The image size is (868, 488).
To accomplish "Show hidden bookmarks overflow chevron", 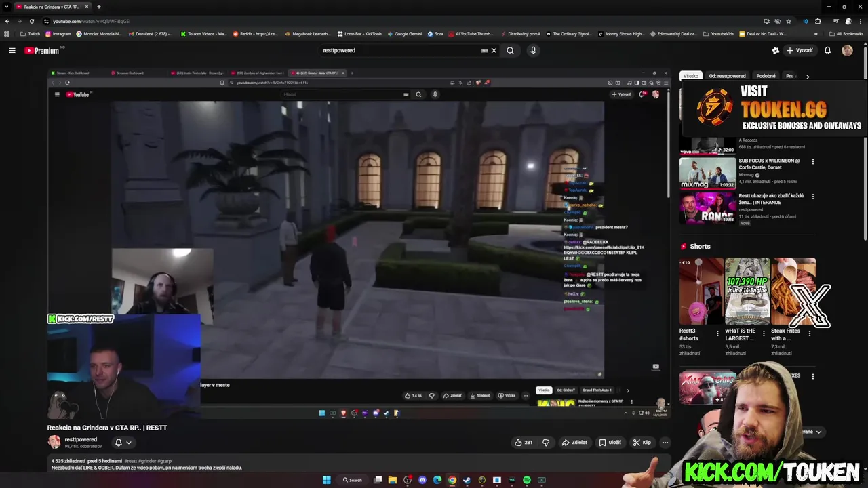I will 816,33.
